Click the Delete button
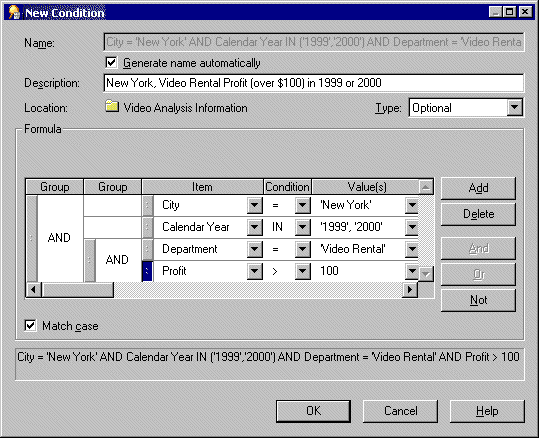The image size is (539, 438). tap(478, 214)
